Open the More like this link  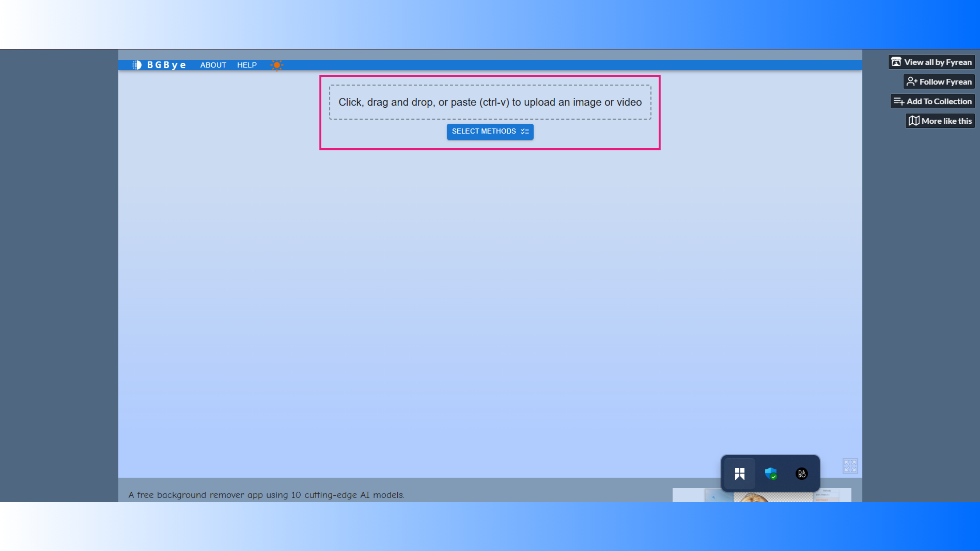pyautogui.click(x=946, y=121)
